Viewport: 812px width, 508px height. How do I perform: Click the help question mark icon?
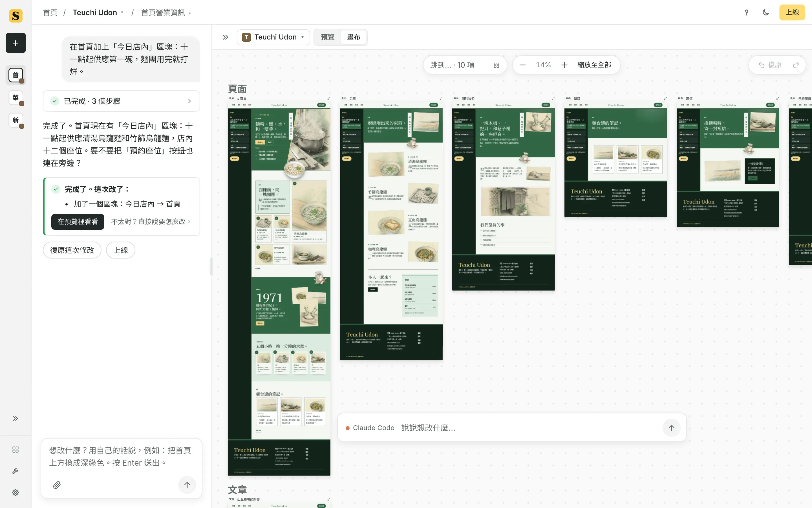[746, 12]
